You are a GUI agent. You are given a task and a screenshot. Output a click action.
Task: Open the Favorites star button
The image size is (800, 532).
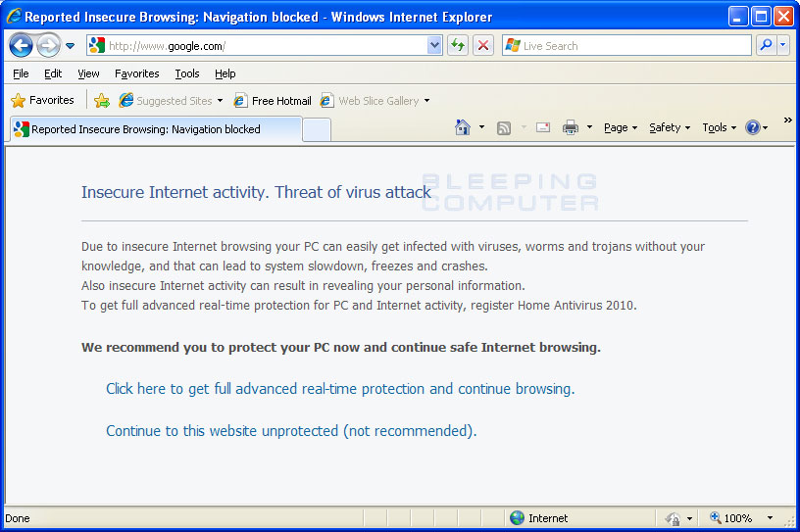click(42, 100)
